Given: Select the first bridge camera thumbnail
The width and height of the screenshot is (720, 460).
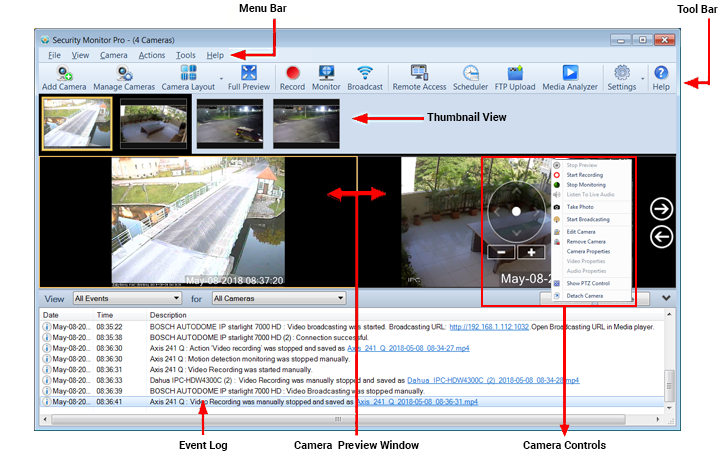Looking at the screenshot, I should [77, 124].
